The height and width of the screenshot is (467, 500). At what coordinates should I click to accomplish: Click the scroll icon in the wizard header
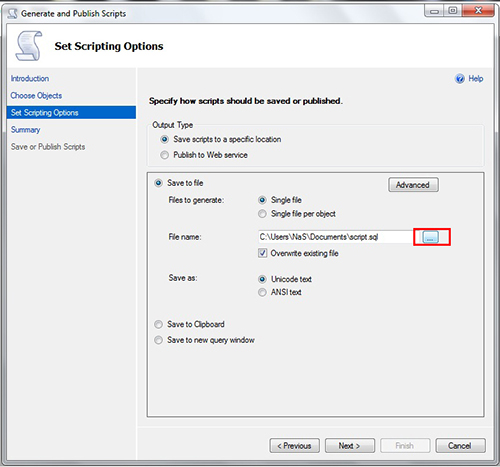tap(29, 46)
